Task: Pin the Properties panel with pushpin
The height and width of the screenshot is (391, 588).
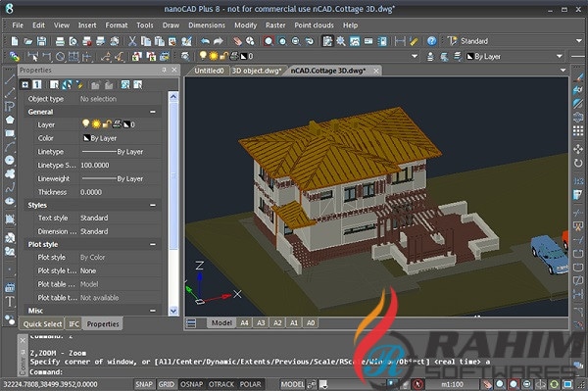Action: [x=164, y=71]
